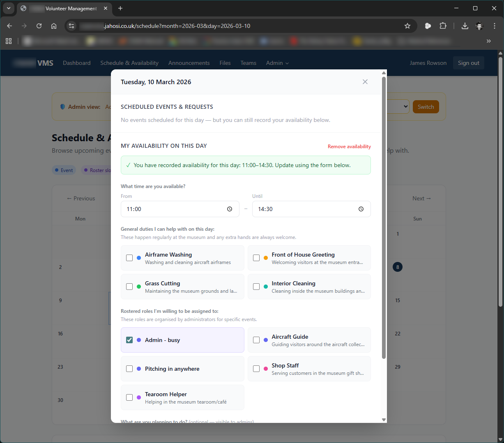Reload the current page
The image size is (504, 443).
coord(39,26)
